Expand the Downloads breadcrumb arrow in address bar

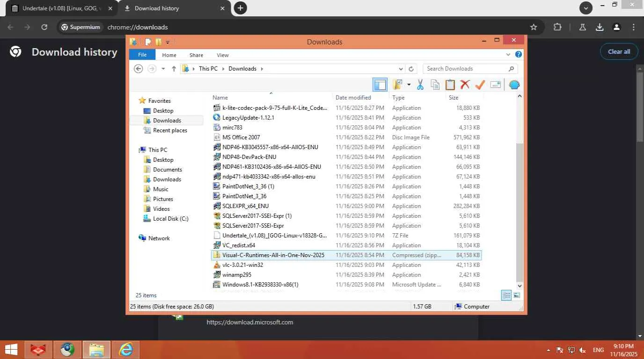pyautogui.click(x=262, y=69)
